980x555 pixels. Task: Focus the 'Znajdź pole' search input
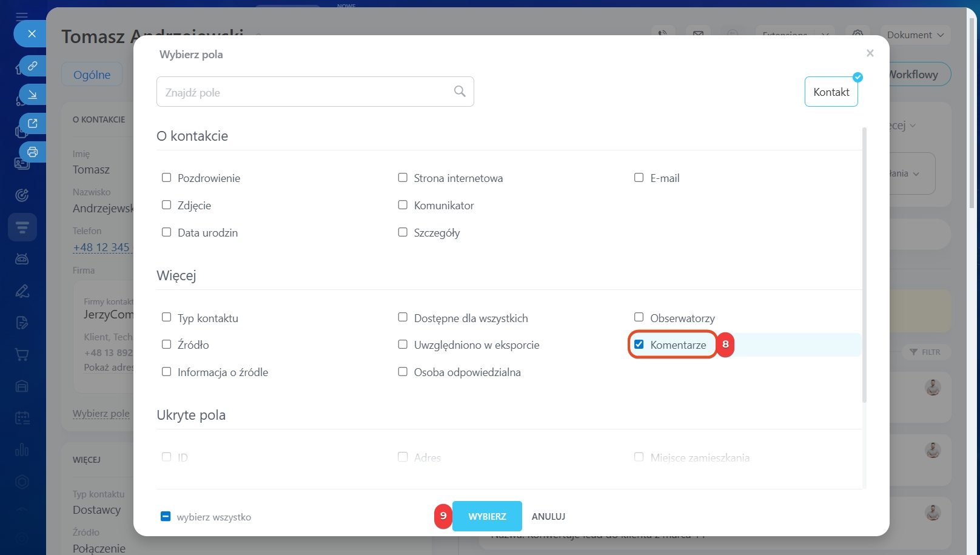pos(303,92)
